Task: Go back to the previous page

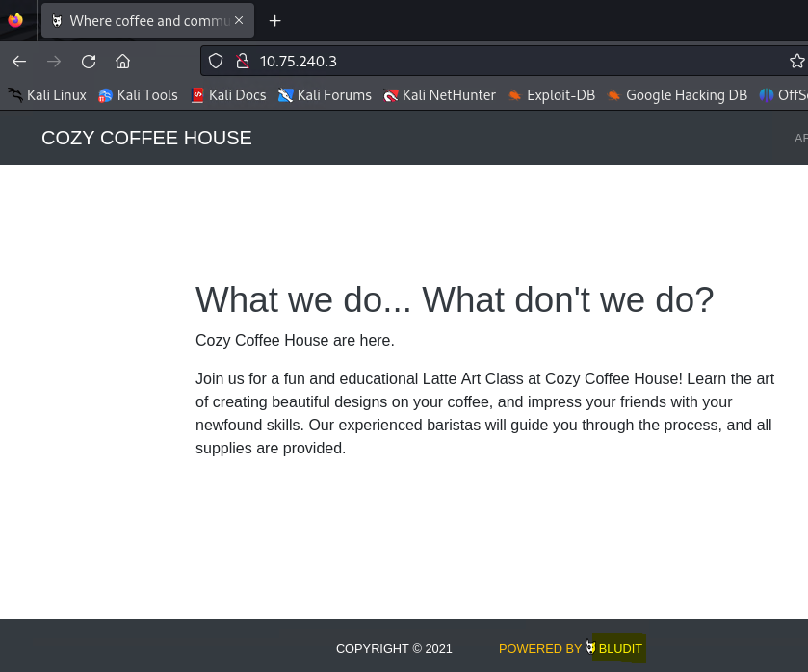Action: pos(19,62)
